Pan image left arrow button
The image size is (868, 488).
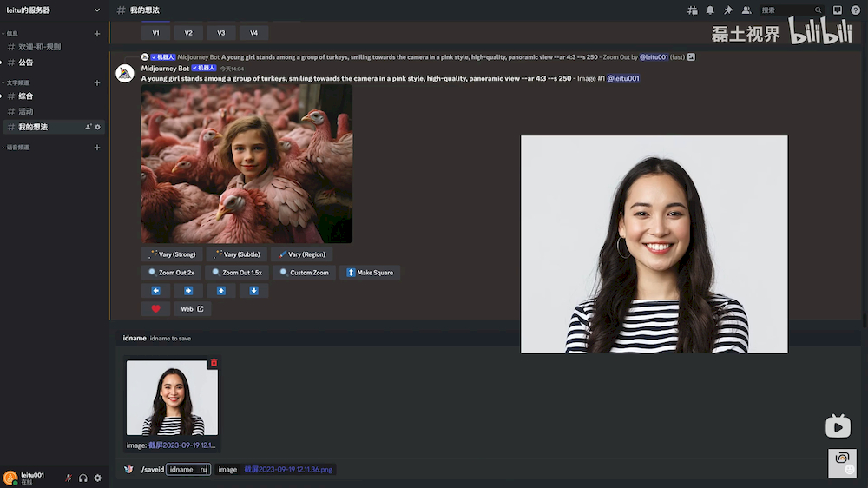tap(155, 291)
